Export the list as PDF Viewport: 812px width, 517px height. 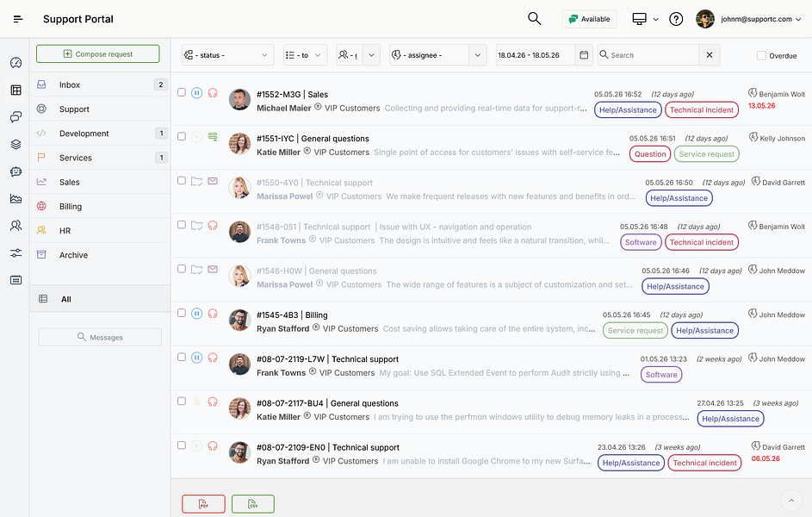click(203, 504)
